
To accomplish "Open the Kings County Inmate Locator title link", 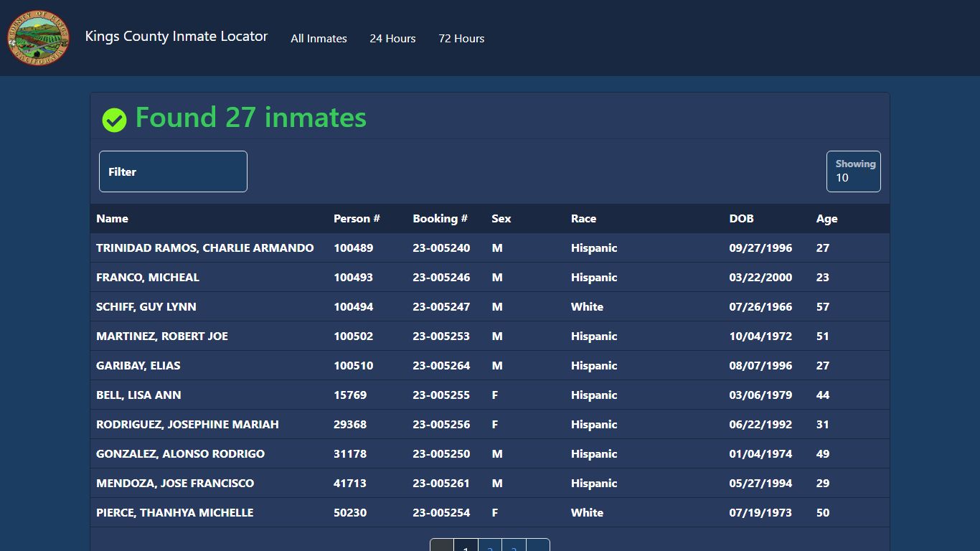I will click(x=176, y=36).
